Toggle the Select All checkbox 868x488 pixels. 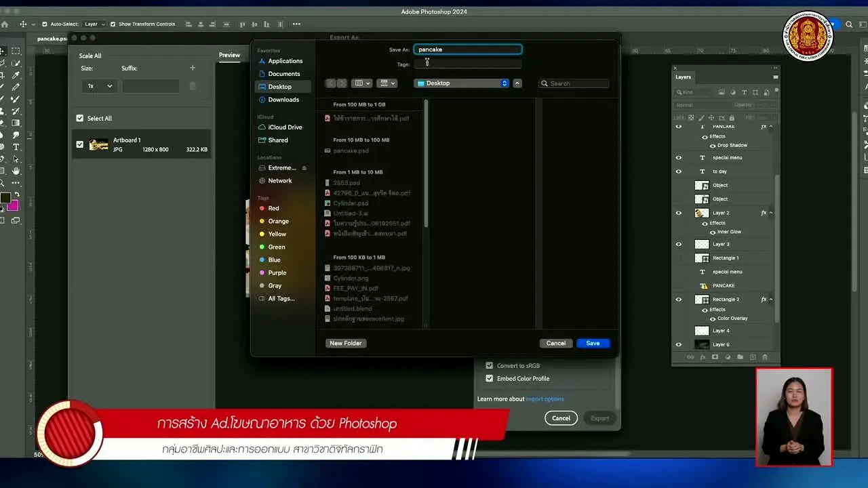click(x=80, y=119)
